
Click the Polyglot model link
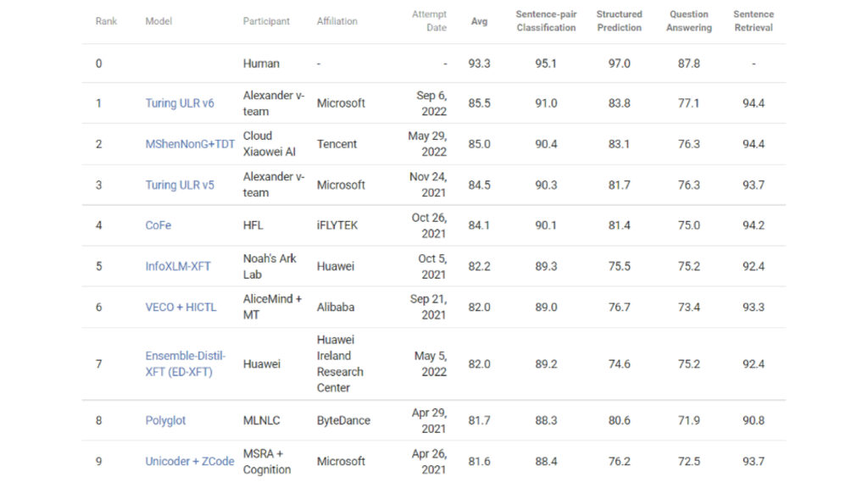[165, 420]
